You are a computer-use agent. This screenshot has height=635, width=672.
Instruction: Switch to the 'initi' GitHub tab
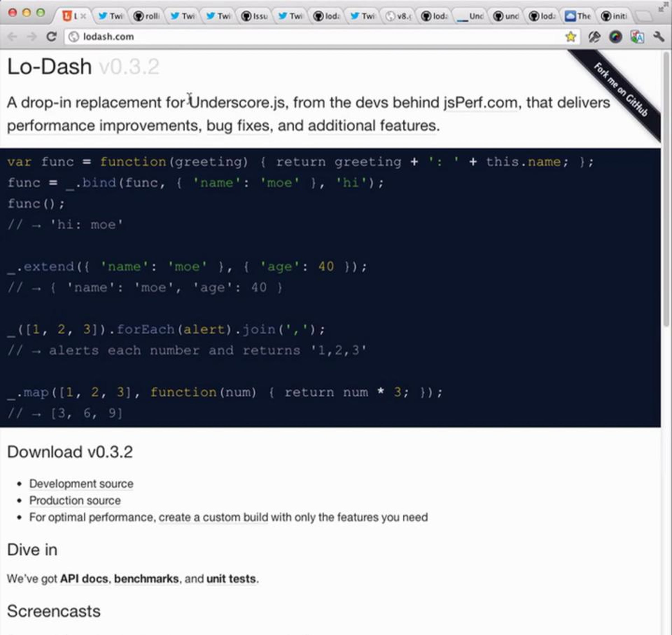click(x=614, y=16)
